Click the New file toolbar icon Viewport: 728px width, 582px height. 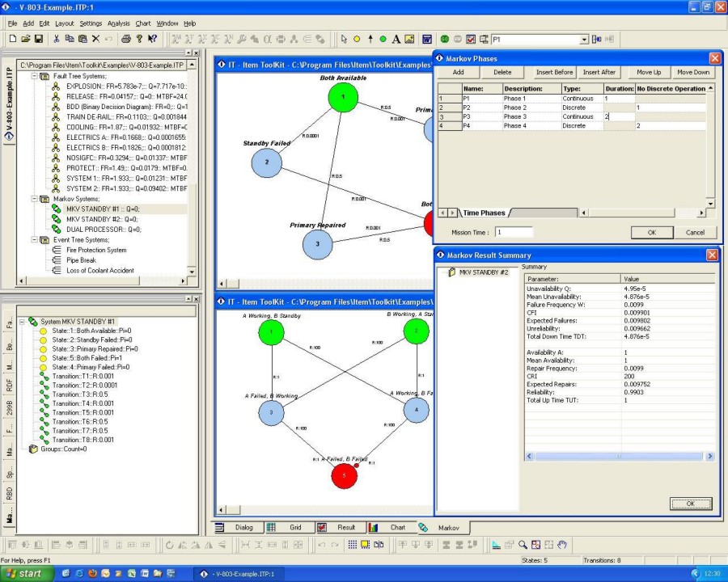tap(13, 39)
